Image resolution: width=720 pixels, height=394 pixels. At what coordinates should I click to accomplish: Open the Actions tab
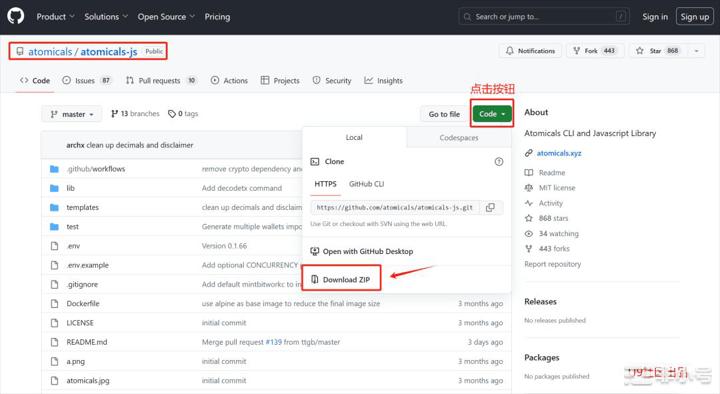229,80
